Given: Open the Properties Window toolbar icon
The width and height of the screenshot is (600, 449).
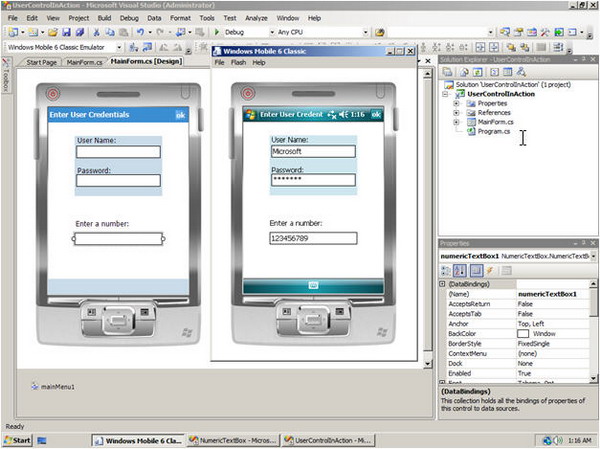Looking at the screenshot, I should coord(518,32).
